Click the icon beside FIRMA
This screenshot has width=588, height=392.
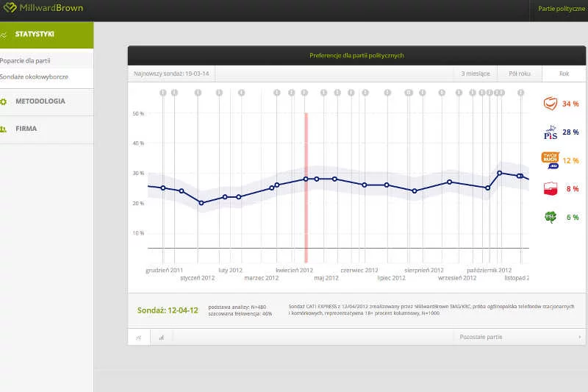(x=4, y=129)
